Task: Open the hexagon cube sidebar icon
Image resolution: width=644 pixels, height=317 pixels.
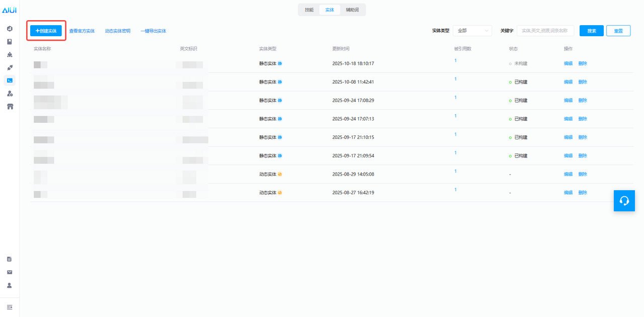Action: (10, 29)
